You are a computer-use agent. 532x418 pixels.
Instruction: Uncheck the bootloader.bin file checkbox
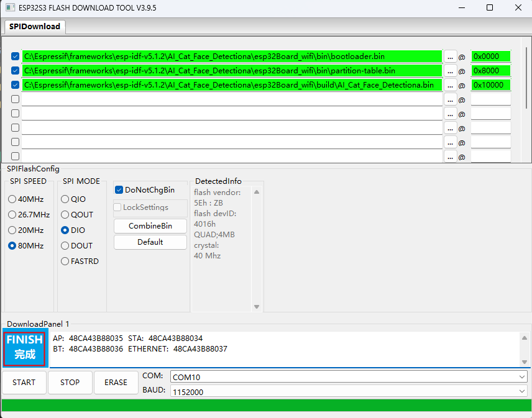(x=15, y=57)
